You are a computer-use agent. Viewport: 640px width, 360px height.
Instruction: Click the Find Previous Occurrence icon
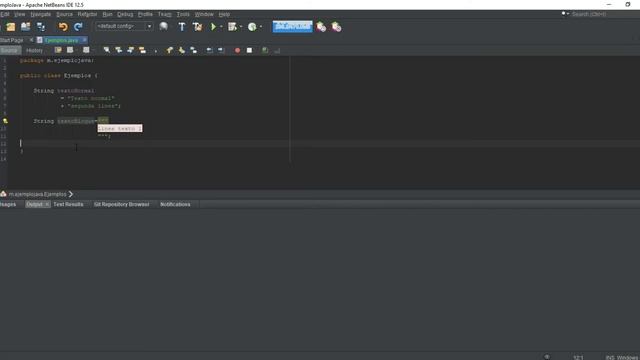(x=119, y=50)
